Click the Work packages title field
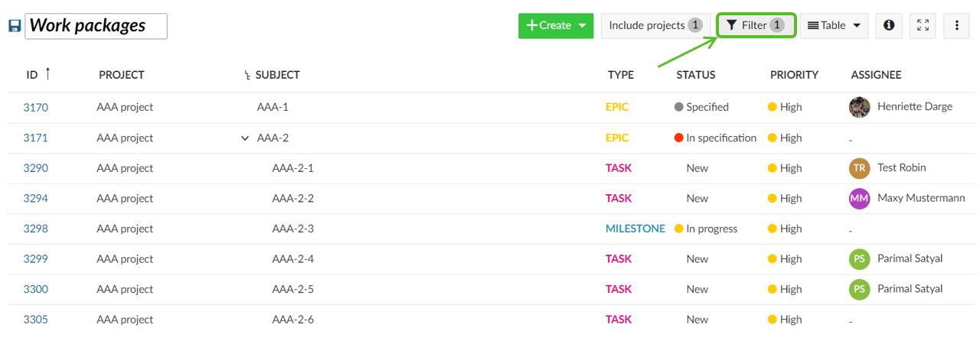The image size is (980, 341). coord(96,26)
